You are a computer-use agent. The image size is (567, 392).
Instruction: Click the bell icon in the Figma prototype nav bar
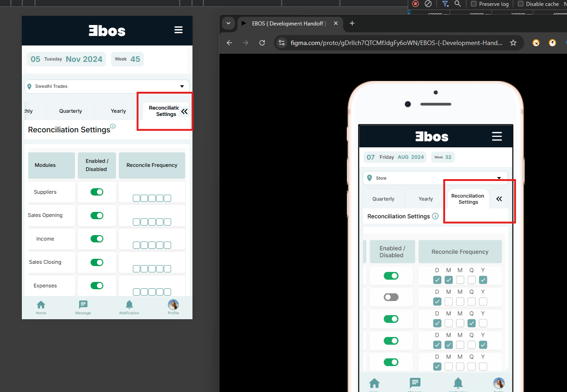(x=458, y=383)
